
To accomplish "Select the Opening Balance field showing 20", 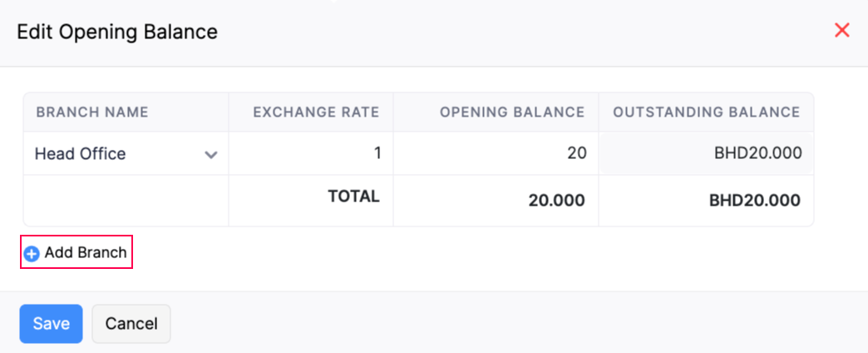I will pyautogui.click(x=496, y=154).
